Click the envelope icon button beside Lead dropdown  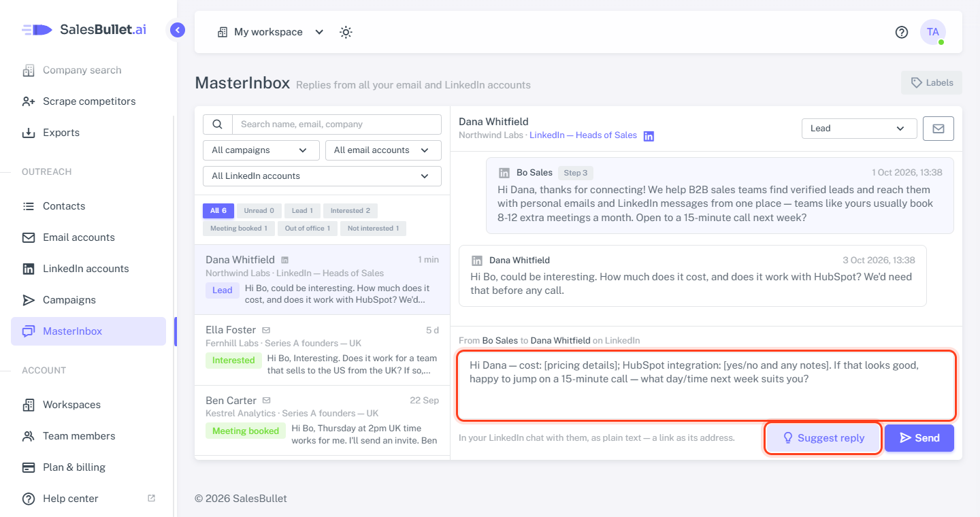[x=938, y=129]
